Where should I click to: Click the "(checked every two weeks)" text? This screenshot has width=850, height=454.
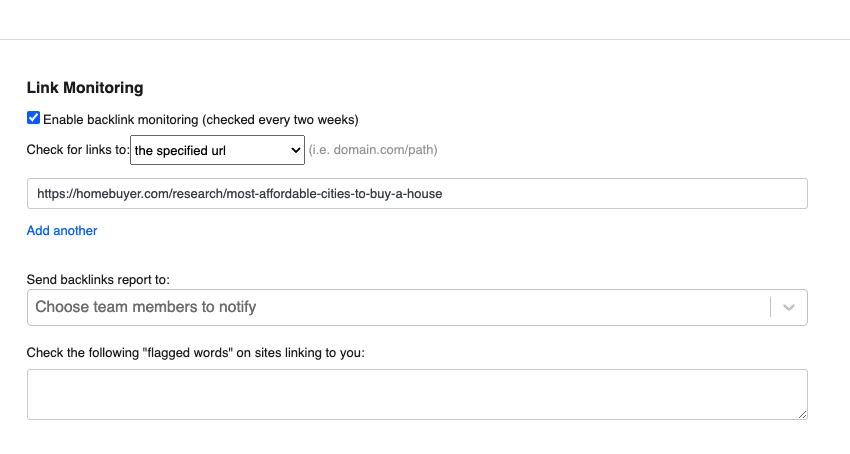[280, 119]
